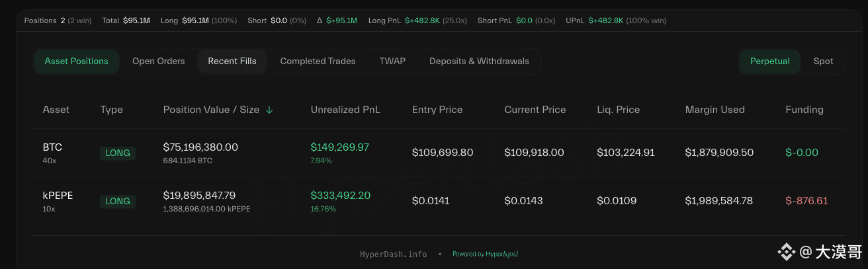Select the kPEPE 10x asset row
The image size is (868, 269).
(x=439, y=201)
